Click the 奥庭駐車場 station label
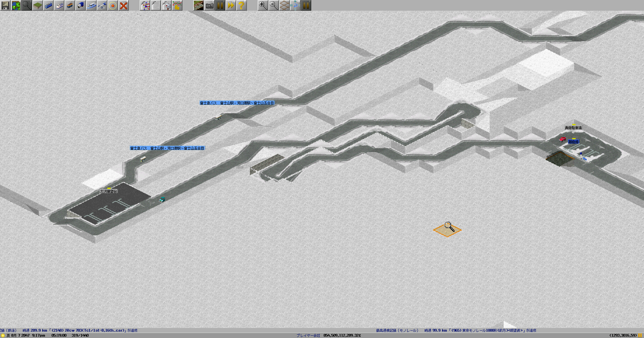Screen dimensions: 644x338 [x=573, y=128]
